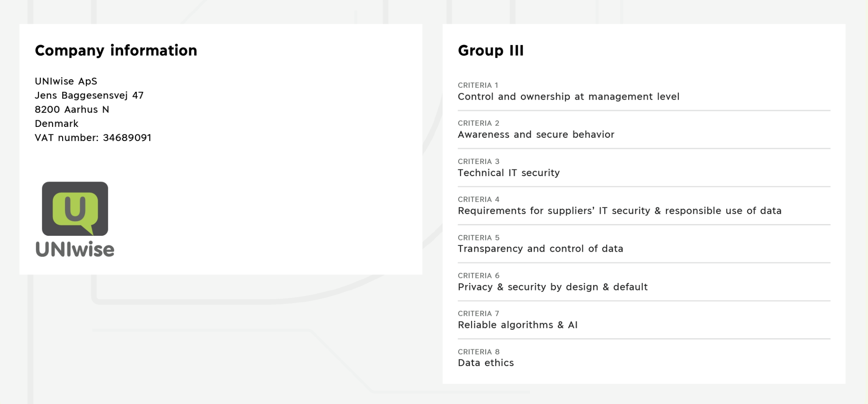Open Privacy & security by design & default
This screenshot has width=868, height=404.
click(x=552, y=287)
